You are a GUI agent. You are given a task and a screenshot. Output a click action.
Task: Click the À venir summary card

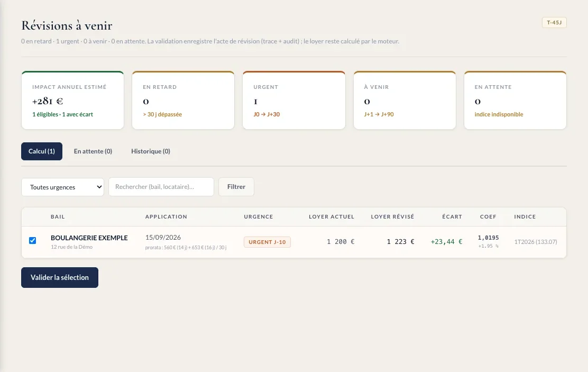tap(405, 100)
